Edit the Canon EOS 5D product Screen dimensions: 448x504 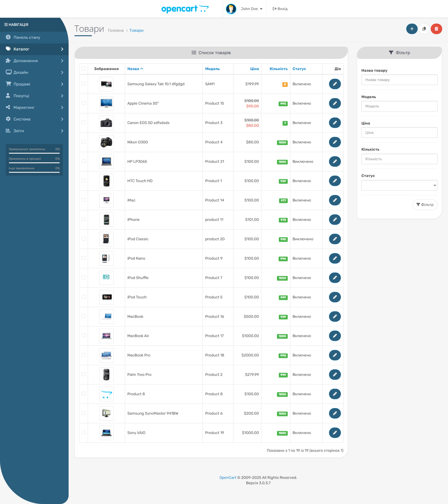(x=335, y=123)
